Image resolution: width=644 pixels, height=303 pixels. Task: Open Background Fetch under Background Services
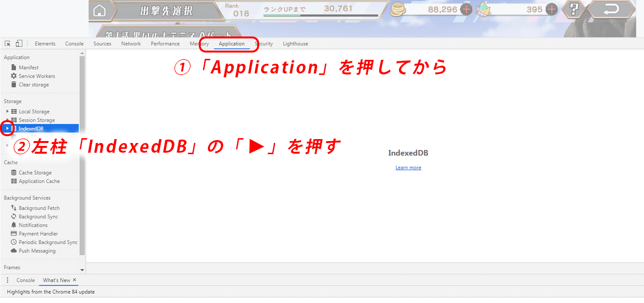pos(39,208)
